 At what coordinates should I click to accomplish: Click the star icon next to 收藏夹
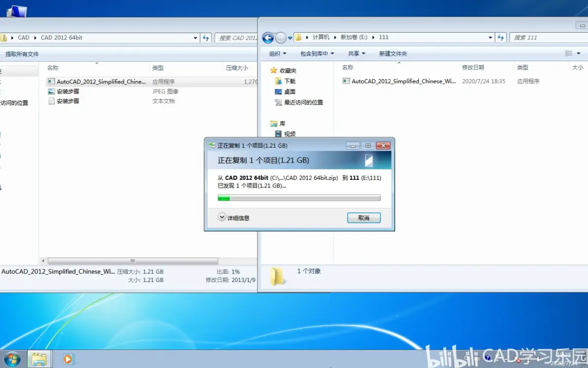pos(274,70)
